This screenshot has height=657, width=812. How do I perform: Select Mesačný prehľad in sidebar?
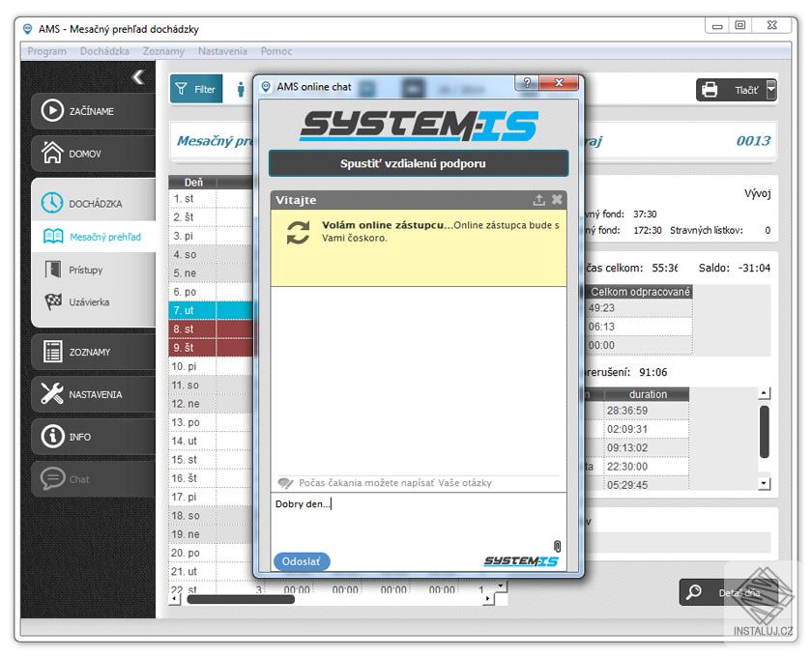click(x=93, y=237)
